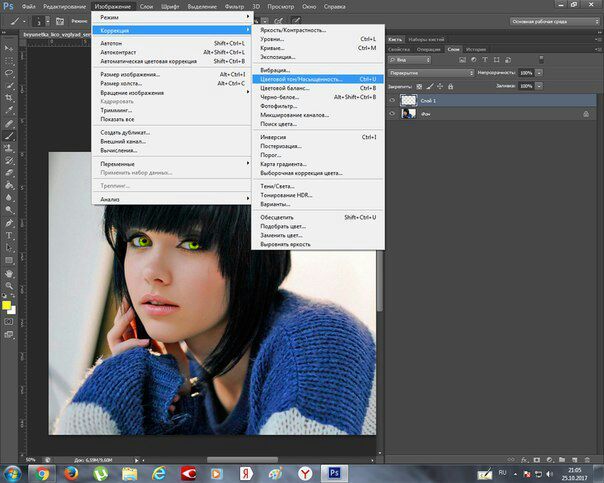Expand 'Режим' submenu
Viewport: 604px width, 483px height.
pyautogui.click(x=171, y=17)
